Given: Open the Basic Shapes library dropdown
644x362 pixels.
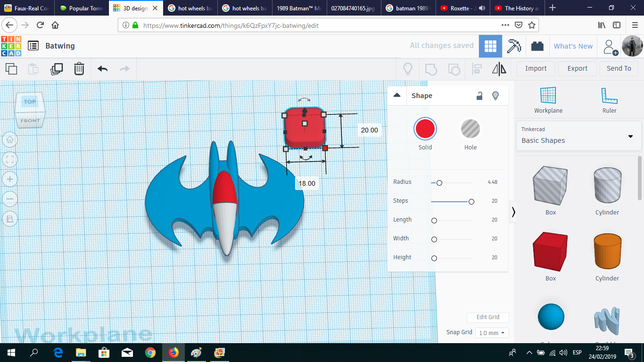Looking at the screenshot, I should 577,135.
